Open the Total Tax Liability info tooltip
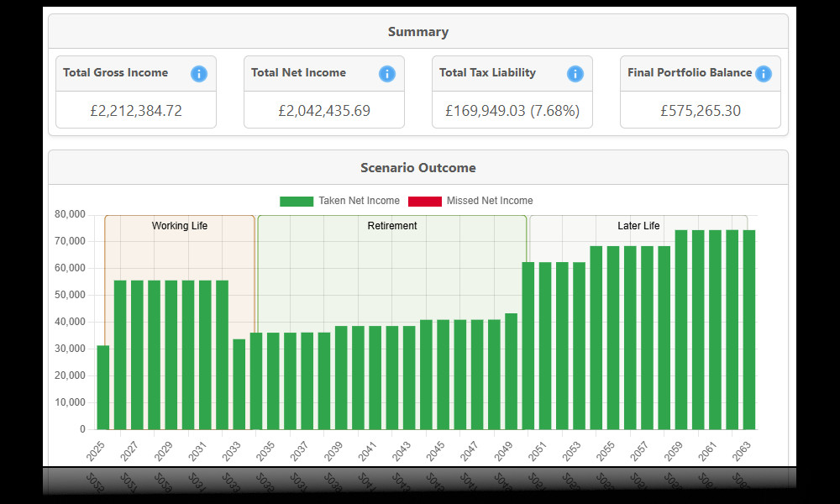This screenshot has height=504, width=840. [x=575, y=73]
